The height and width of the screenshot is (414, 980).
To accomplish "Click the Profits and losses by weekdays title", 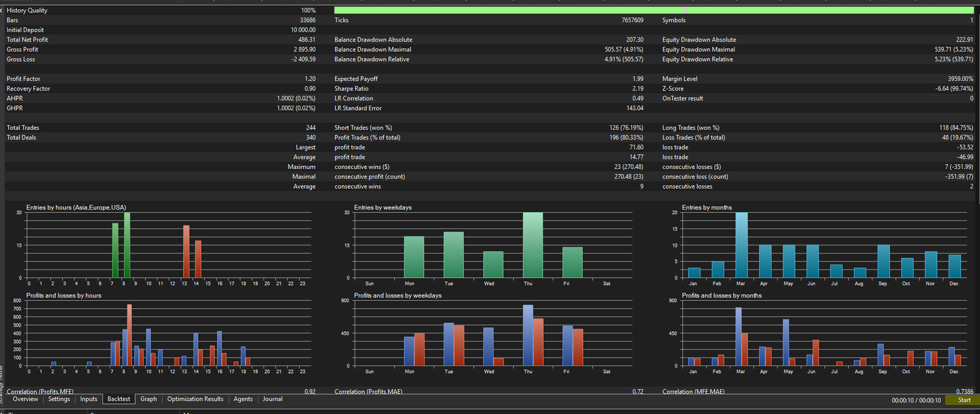I will coord(398,296).
